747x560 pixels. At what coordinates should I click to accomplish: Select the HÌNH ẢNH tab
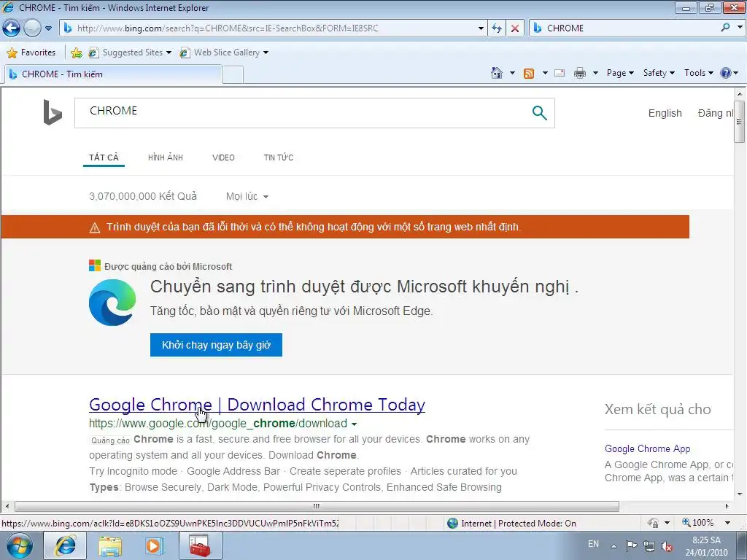pyautogui.click(x=166, y=157)
